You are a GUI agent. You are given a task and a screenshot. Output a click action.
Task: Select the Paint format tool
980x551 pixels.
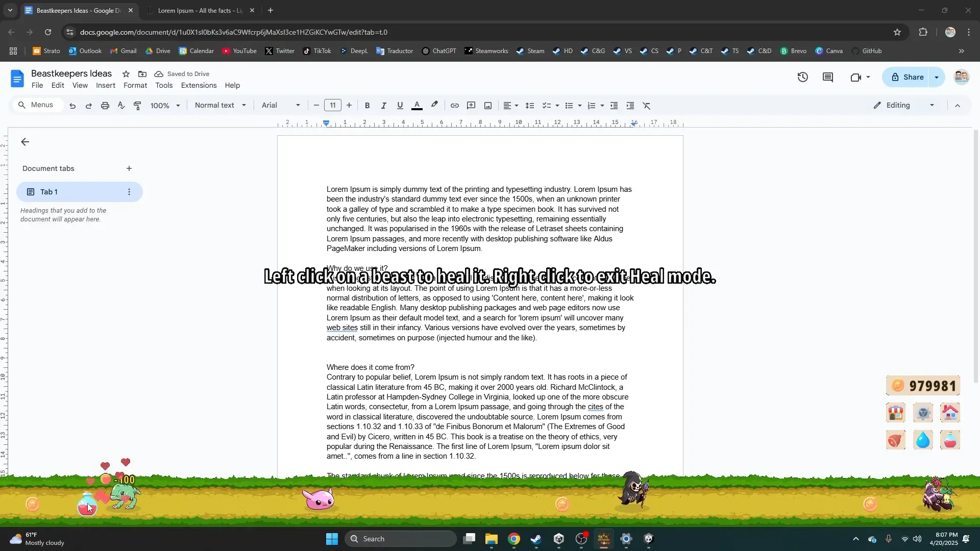[x=137, y=105]
